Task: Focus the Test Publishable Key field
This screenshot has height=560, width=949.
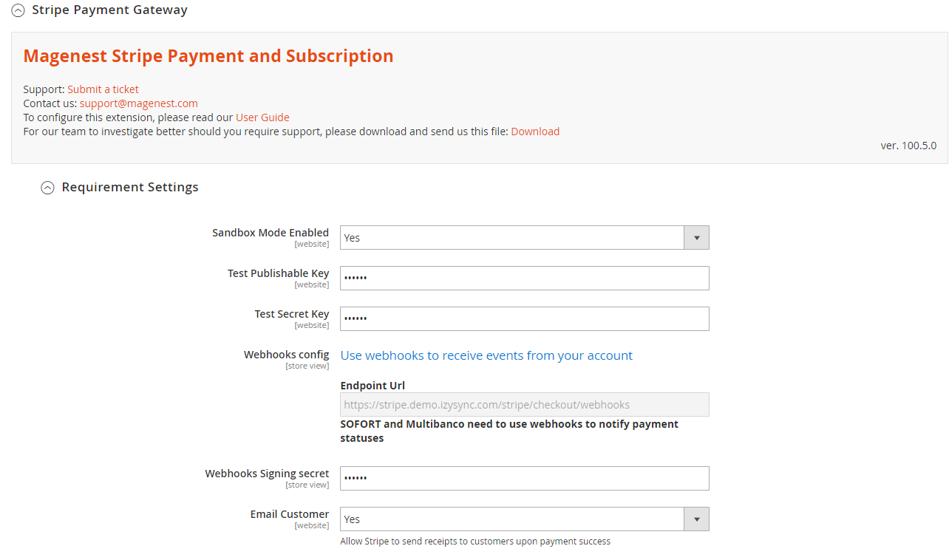Action: pyautogui.click(x=524, y=279)
